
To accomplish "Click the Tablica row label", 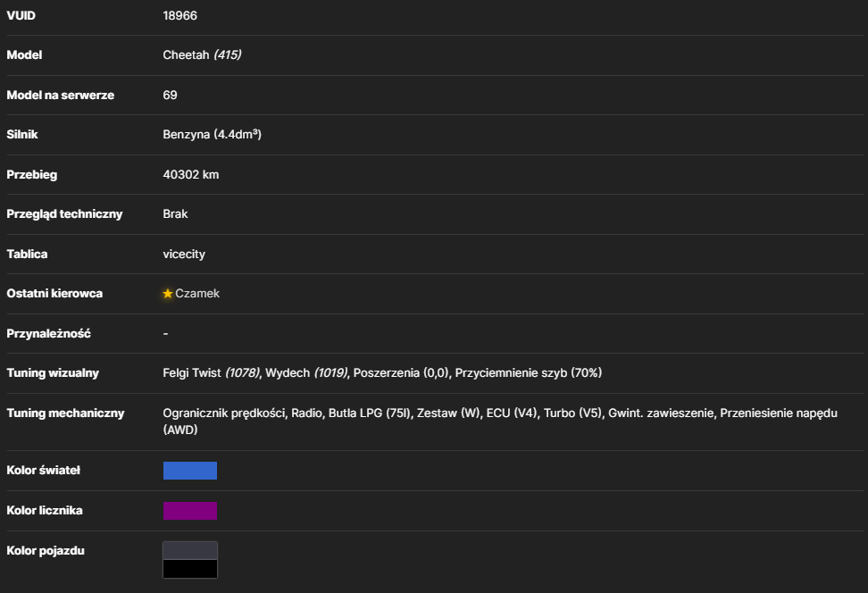I will coord(27,255).
